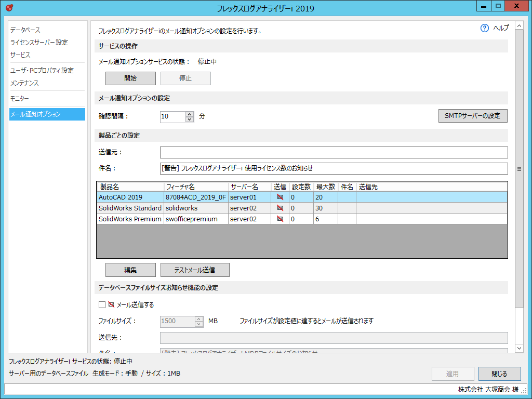532x399 pixels.
Task: Open SMTPサーバーの設定
Action: (x=473, y=116)
